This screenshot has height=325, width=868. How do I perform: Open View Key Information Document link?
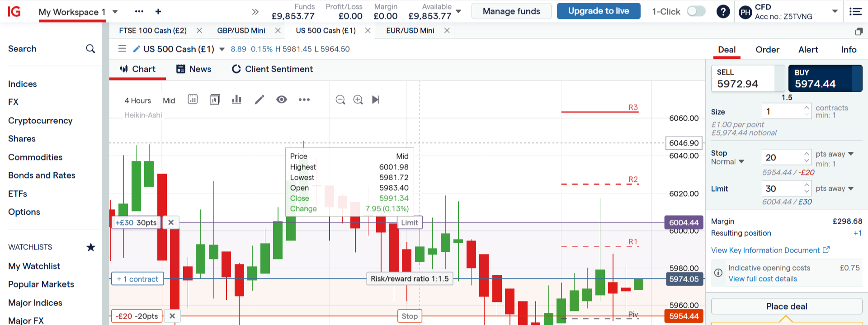tap(770, 250)
